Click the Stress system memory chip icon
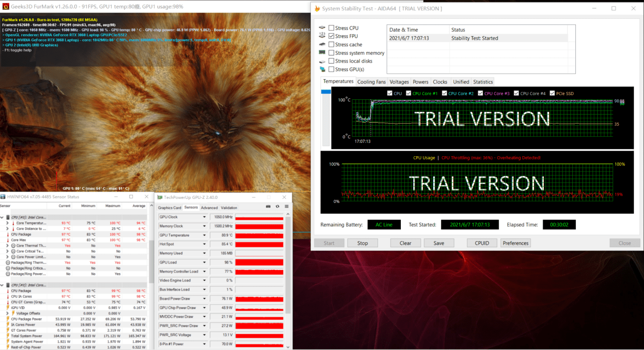The height and width of the screenshot is (350, 644). (322, 52)
